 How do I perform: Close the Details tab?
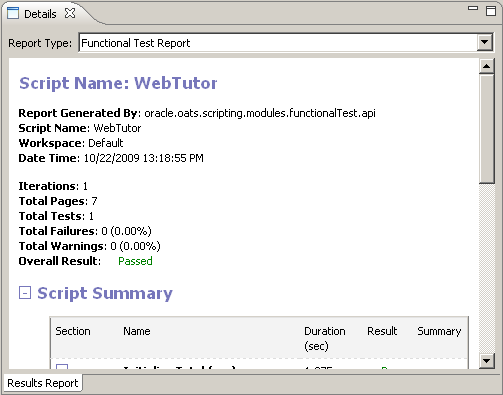point(70,13)
